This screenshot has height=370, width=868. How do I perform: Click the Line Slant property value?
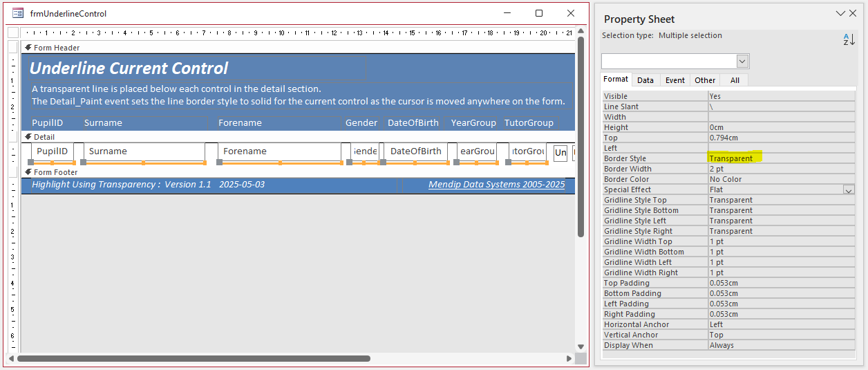[x=782, y=107]
